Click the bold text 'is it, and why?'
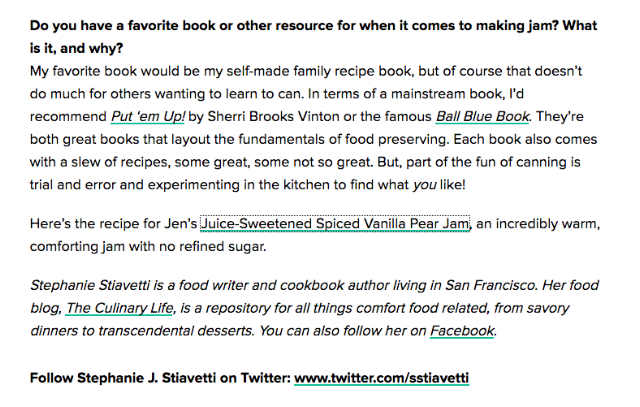 (76, 49)
